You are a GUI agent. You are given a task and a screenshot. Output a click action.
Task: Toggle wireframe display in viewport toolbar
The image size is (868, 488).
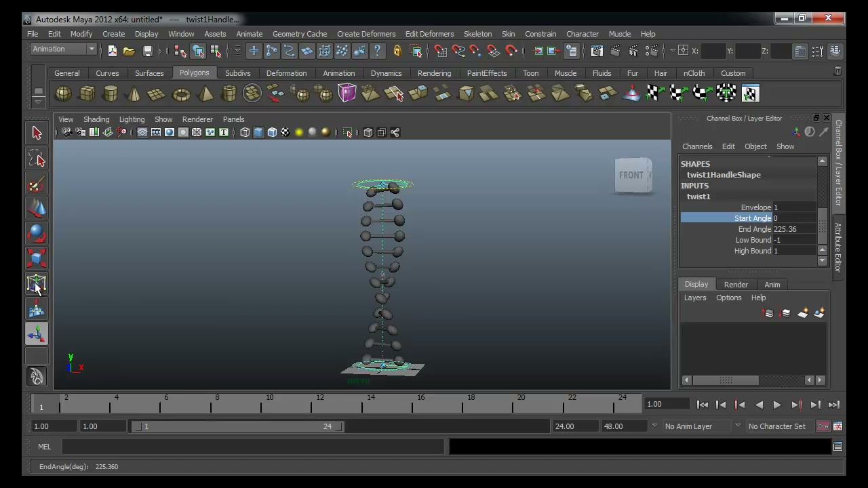coord(245,132)
